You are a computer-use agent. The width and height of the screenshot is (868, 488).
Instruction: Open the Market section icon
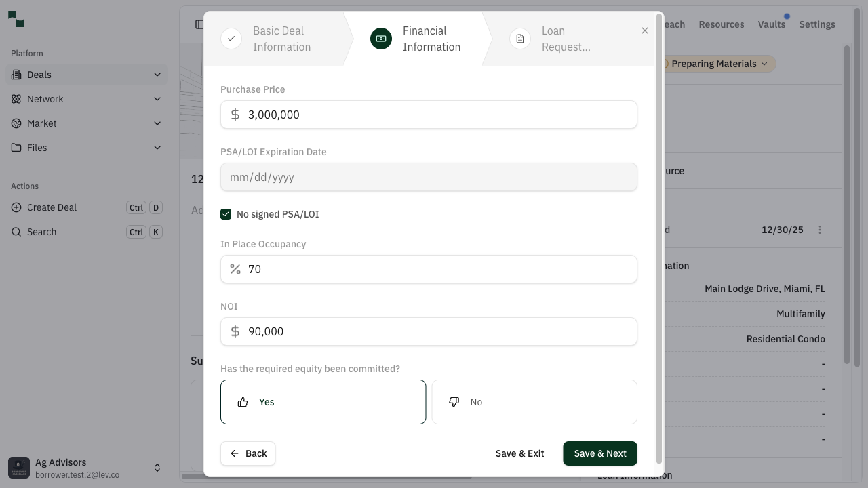(x=15, y=123)
